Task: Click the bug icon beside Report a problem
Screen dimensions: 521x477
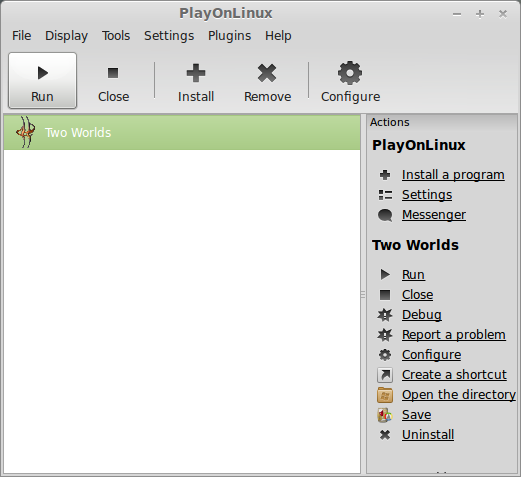Action: pyautogui.click(x=385, y=335)
